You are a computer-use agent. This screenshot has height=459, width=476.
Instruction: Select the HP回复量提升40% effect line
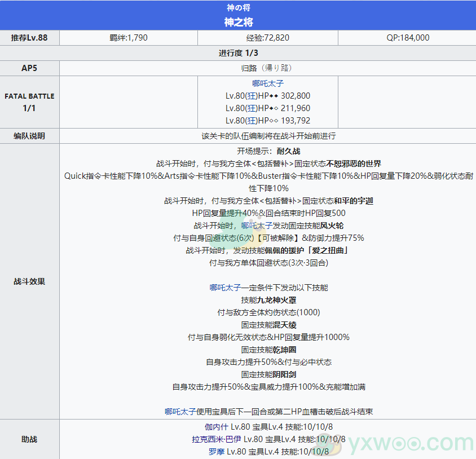[268, 213]
